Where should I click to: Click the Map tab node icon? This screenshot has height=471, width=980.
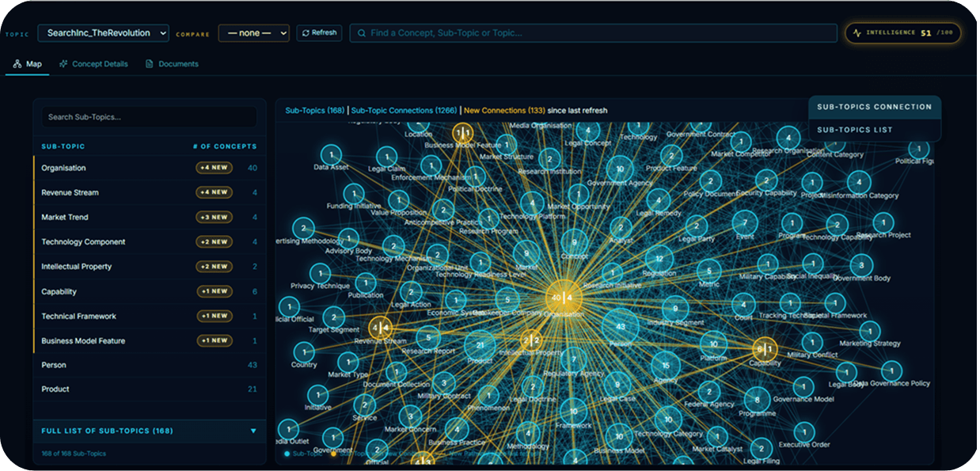point(17,64)
